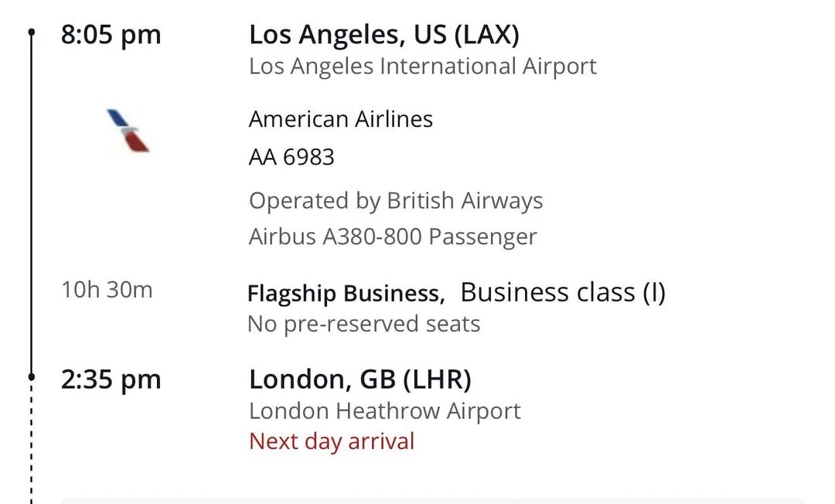The width and height of the screenshot is (835, 504).
Task: Click the 8:05 pm departure time
Action: pos(111,36)
